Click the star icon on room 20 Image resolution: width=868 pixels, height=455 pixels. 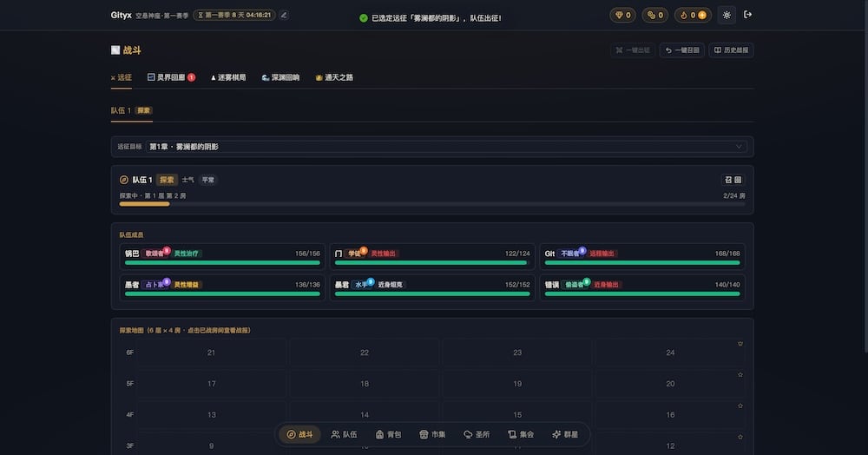[740, 375]
